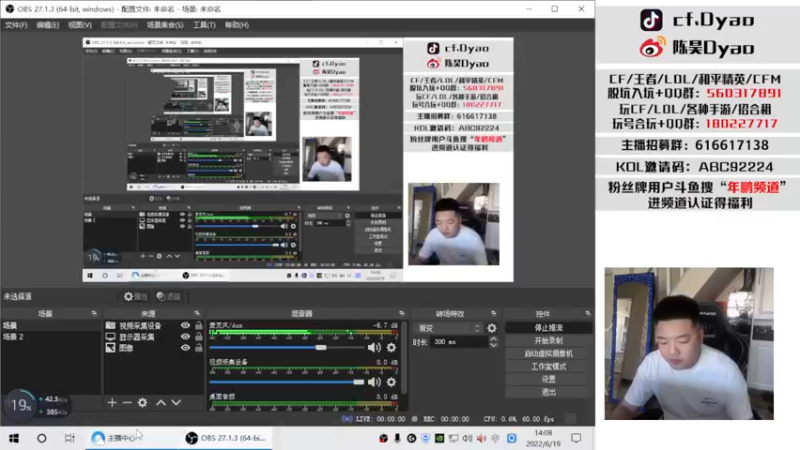This screenshot has height=450, width=800.
Task: Mute the 麦克风/Aux speaker icon
Action: [374, 347]
